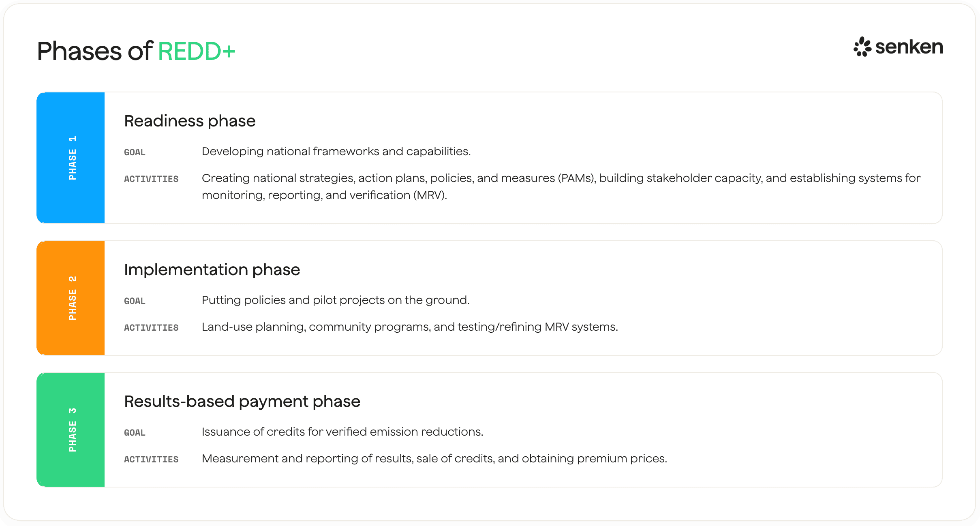The width and height of the screenshot is (980, 526).
Task: Click 'Issuance of credits for verified emission' text
Action: (342, 432)
